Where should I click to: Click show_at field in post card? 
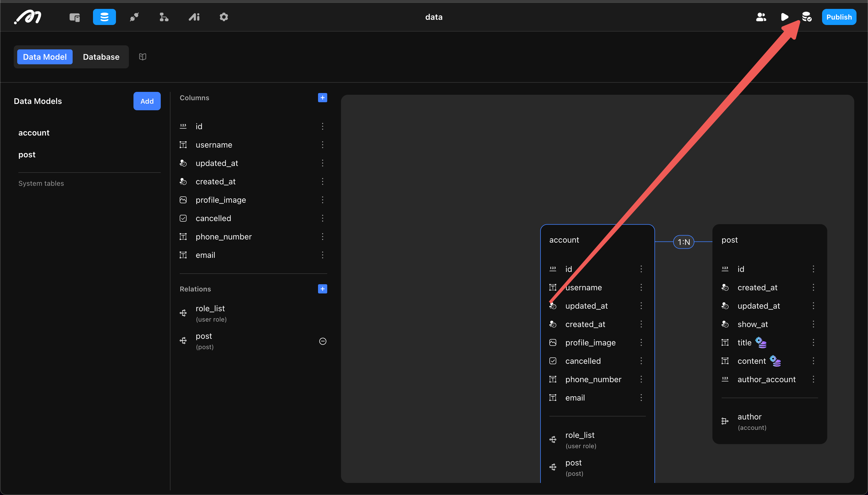[753, 324]
